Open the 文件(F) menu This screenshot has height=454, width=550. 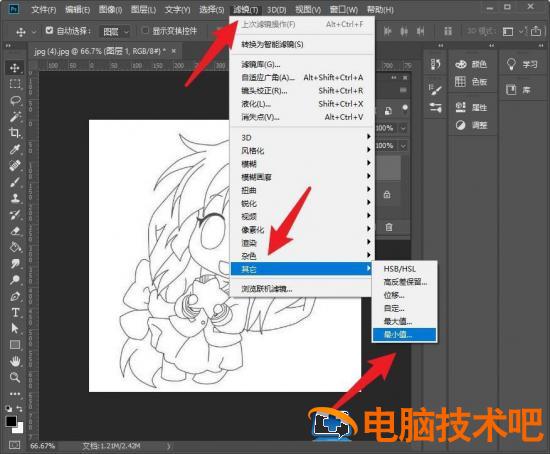pyautogui.click(x=43, y=9)
